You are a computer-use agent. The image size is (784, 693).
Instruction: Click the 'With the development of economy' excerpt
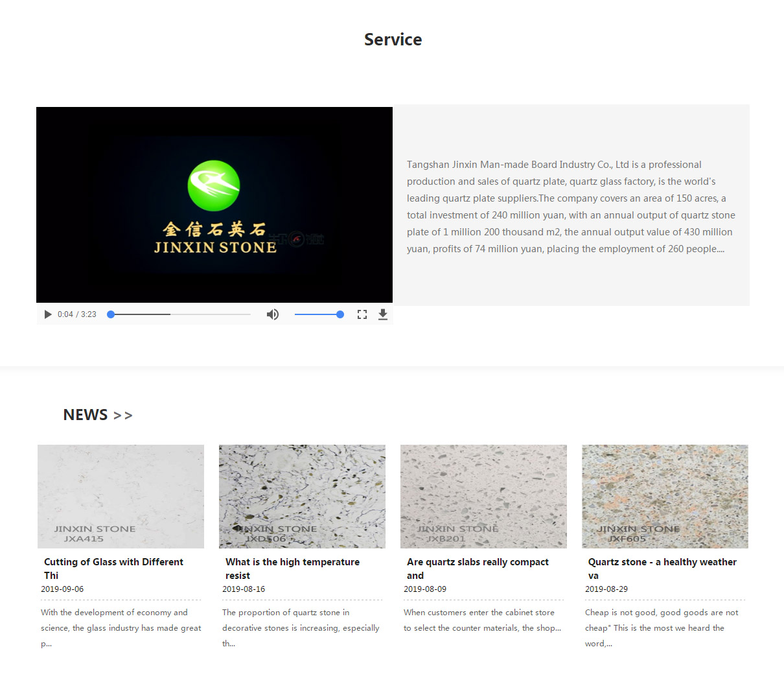coord(121,628)
